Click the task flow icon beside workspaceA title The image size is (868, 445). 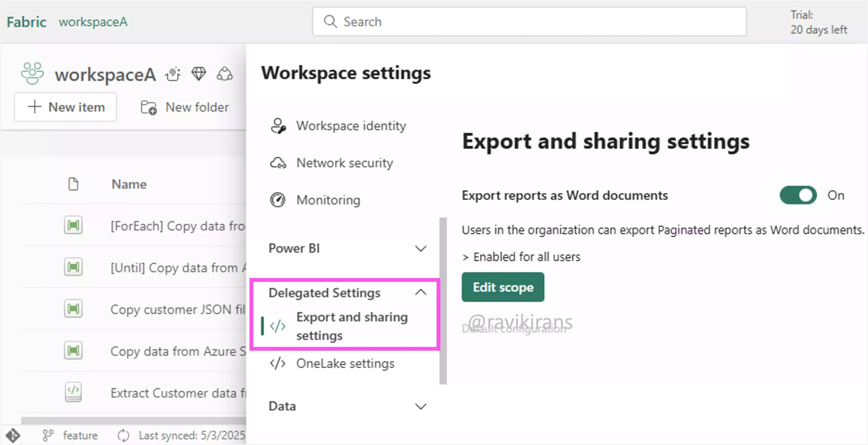173,74
